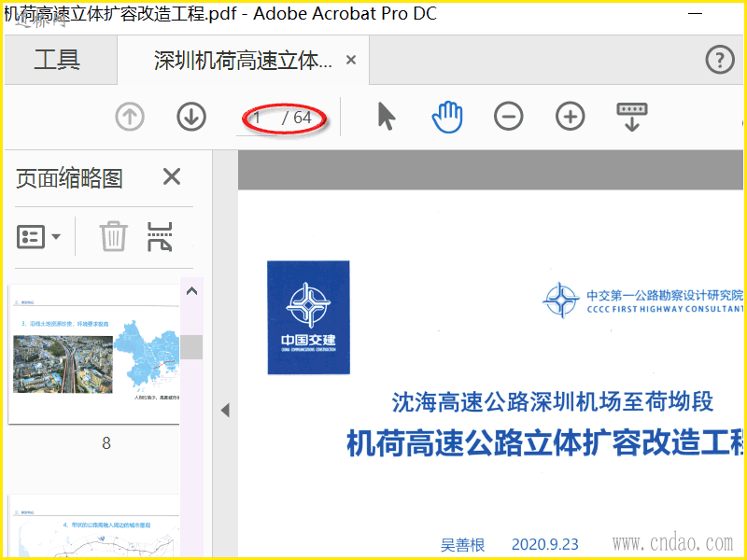747x560 pixels.
Task: Click the page rotate/extract icon in thumbnails panel
Action: click(x=160, y=237)
